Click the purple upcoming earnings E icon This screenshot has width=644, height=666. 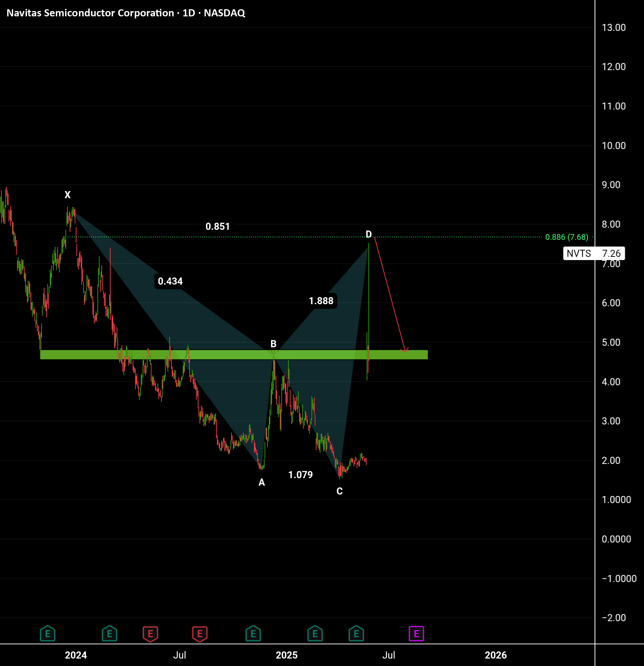(x=416, y=634)
